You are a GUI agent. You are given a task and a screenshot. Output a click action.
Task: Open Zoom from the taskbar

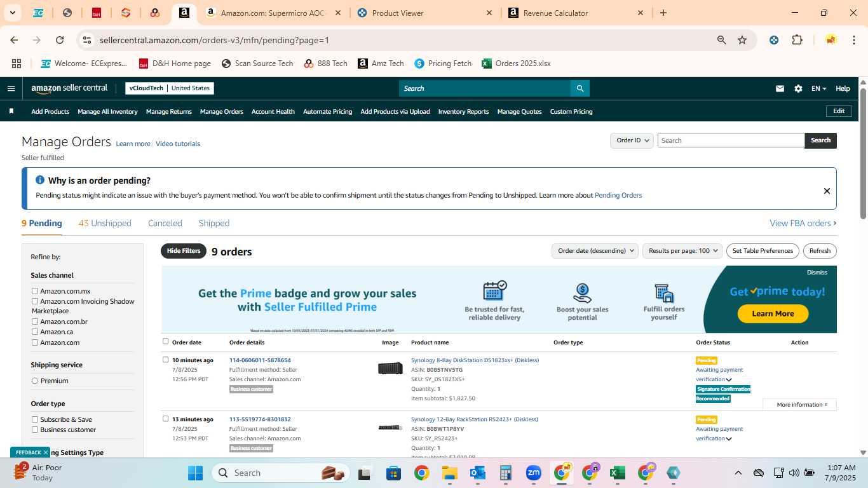click(534, 473)
